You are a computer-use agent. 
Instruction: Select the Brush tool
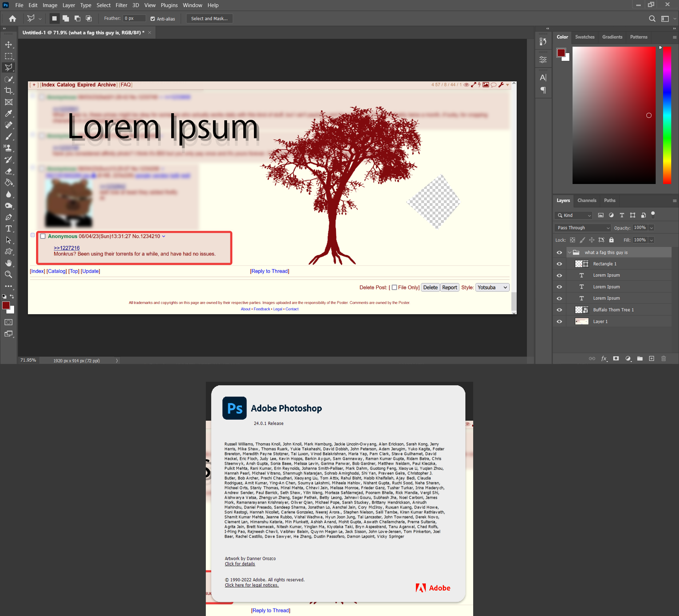8,137
